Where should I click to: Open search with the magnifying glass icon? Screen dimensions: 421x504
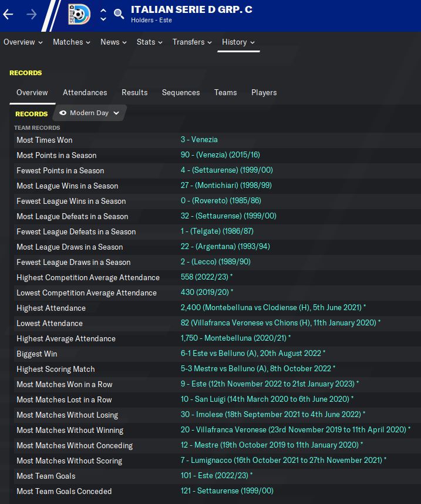pos(119,14)
